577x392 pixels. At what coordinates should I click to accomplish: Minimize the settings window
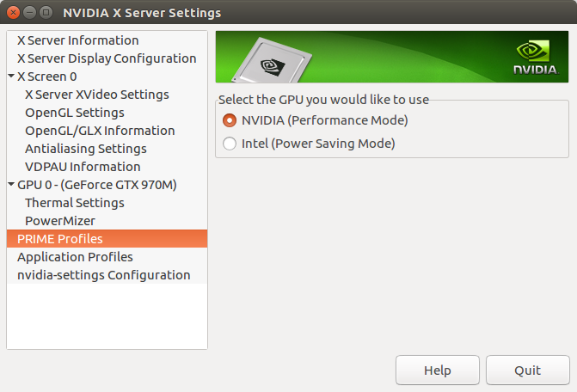point(28,12)
